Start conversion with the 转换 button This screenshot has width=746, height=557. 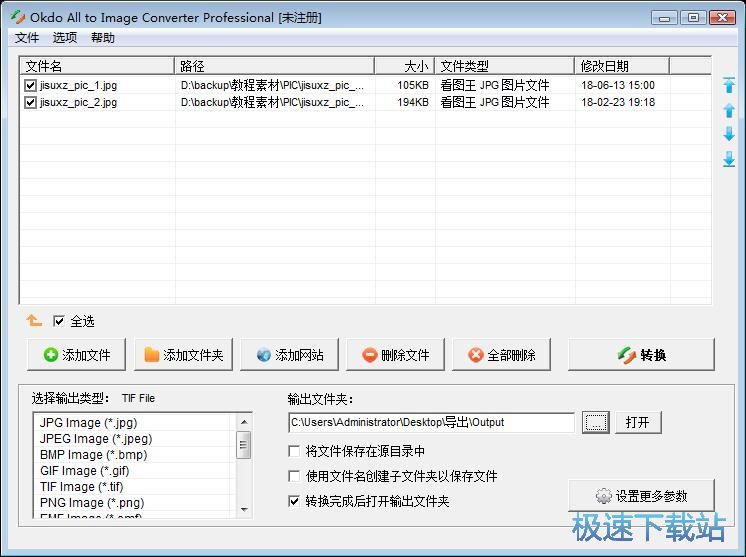pyautogui.click(x=641, y=354)
